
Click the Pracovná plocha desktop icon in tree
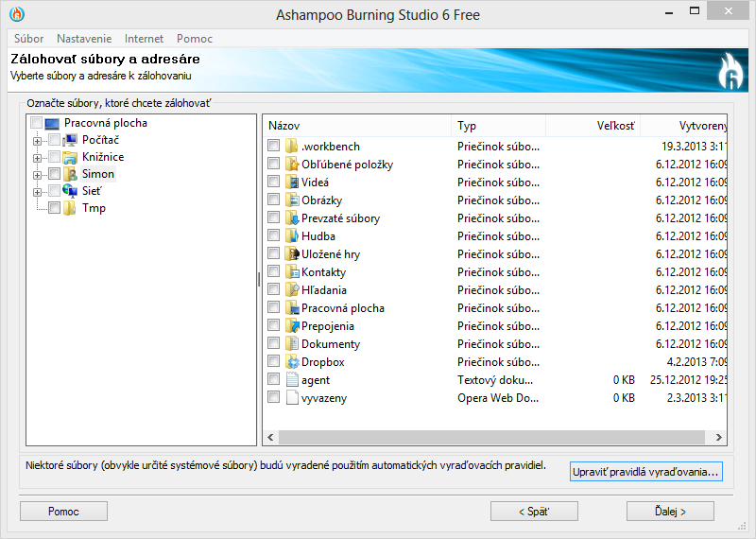click(52, 124)
